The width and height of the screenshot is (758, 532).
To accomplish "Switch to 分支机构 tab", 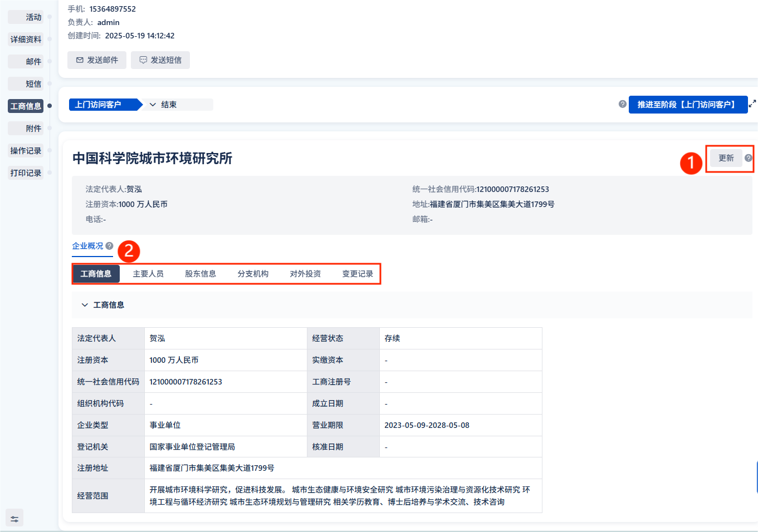I will (x=253, y=274).
